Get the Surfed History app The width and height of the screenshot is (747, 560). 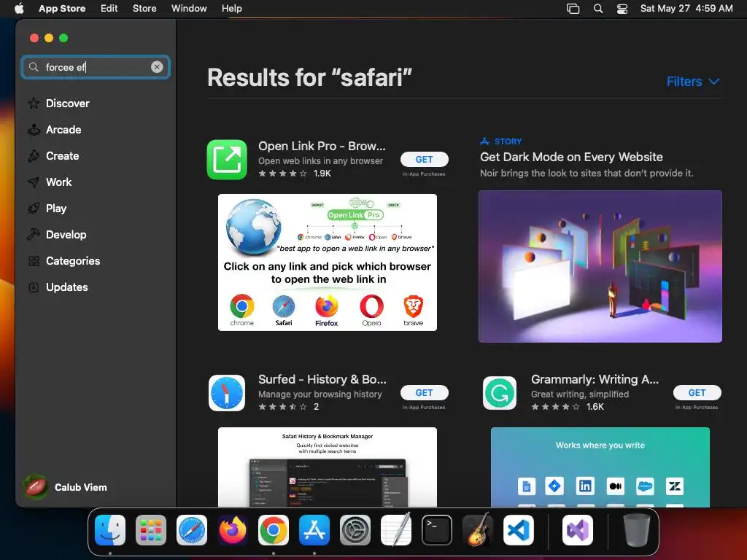(424, 393)
